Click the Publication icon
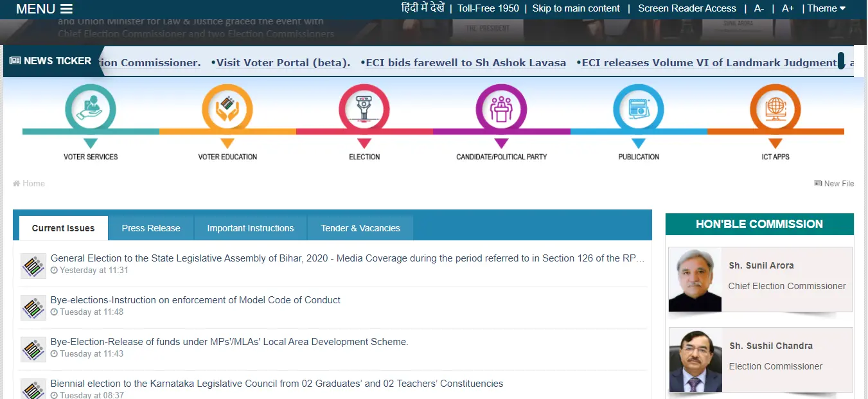The width and height of the screenshot is (868, 399). click(x=638, y=110)
